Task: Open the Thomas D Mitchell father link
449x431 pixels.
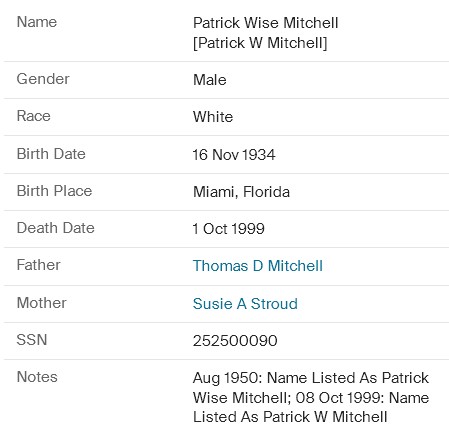Action: 258,266
